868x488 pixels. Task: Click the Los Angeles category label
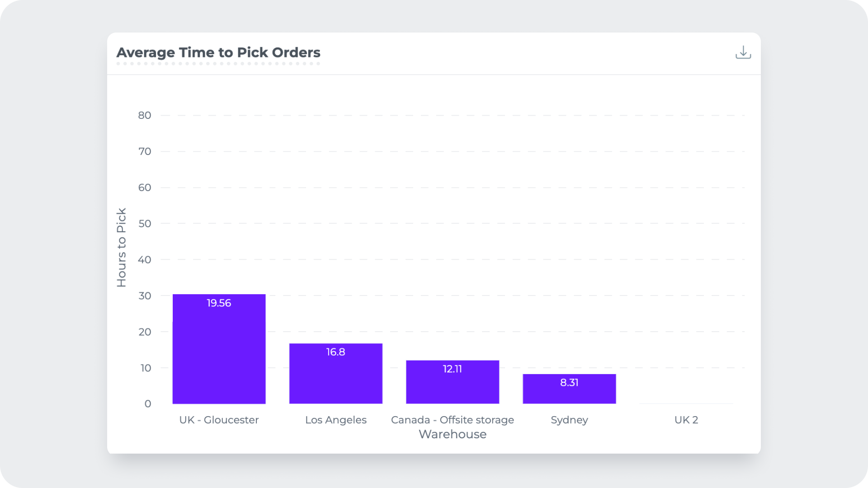(335, 420)
